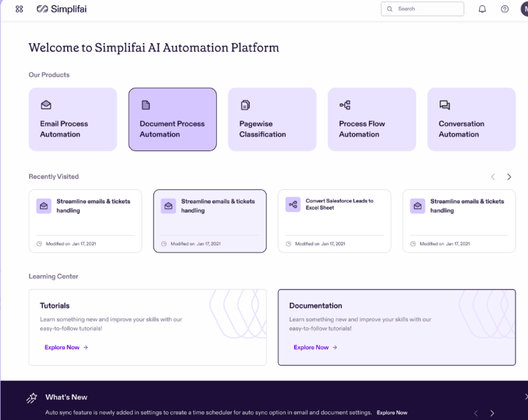Click the Search input field
The width and height of the screenshot is (528, 420).
pyautogui.click(x=422, y=9)
